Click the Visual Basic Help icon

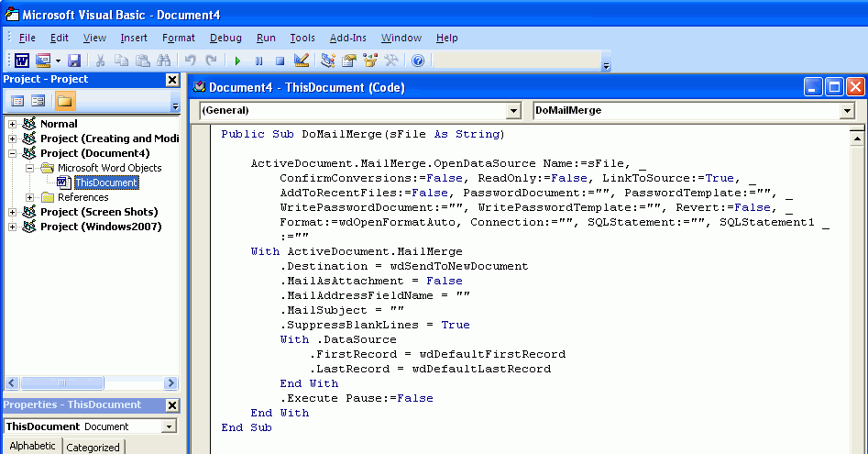[418, 61]
